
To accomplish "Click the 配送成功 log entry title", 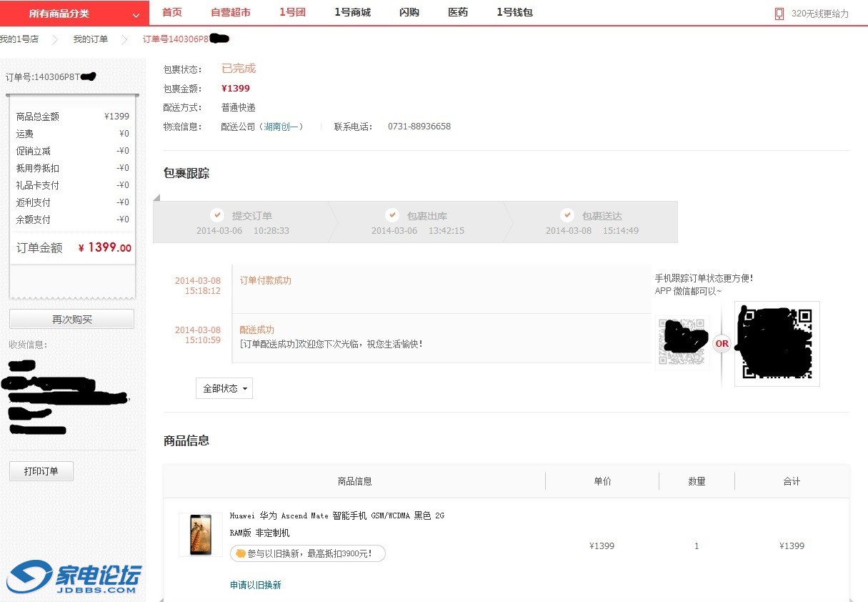I will 257,330.
